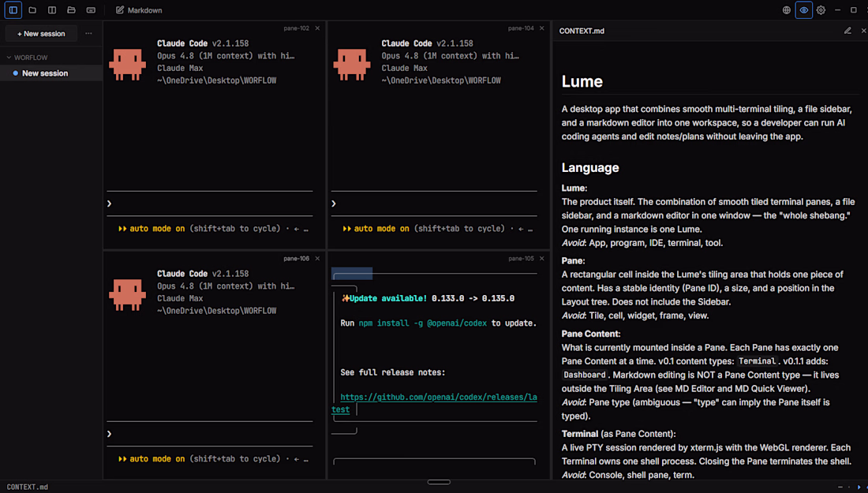Screen dimensions: 868x493
Task: Click the npm install -g @openai/codex command
Action: [423, 323]
